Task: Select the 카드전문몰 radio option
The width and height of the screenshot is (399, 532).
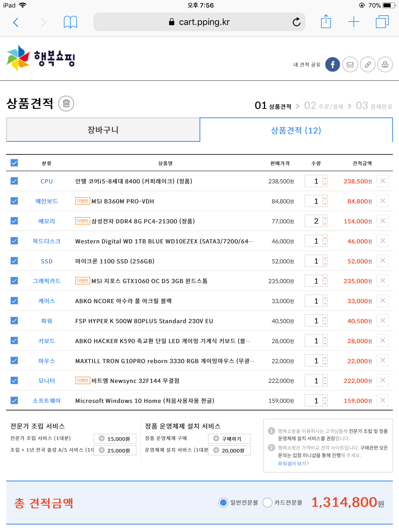Action: pos(267,502)
